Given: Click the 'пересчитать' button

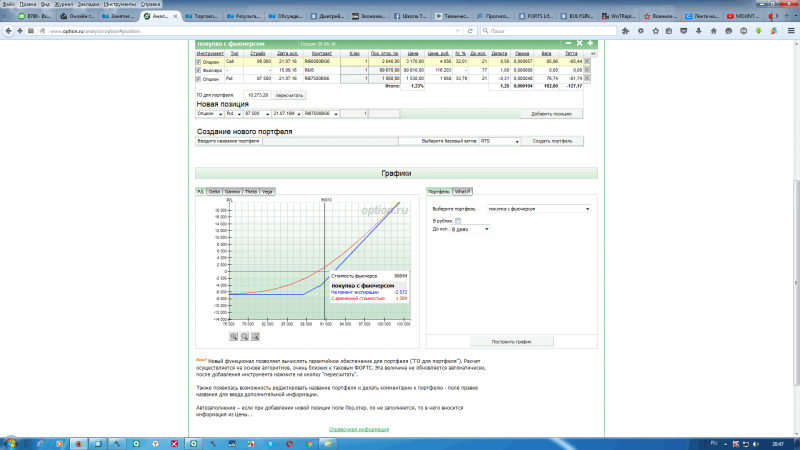Looking at the screenshot, I should pyautogui.click(x=289, y=95).
